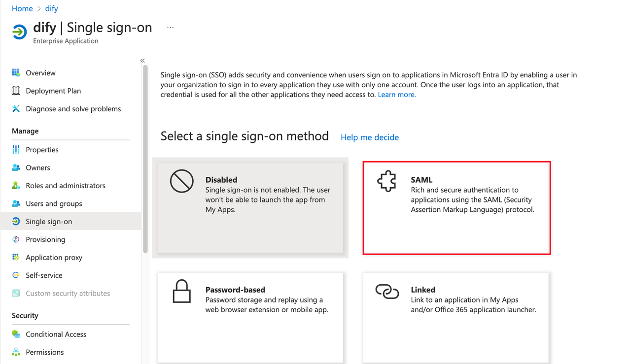Screen dimensions: 631x364
Task: Collapse the sidebar with double chevron
Action: click(142, 61)
